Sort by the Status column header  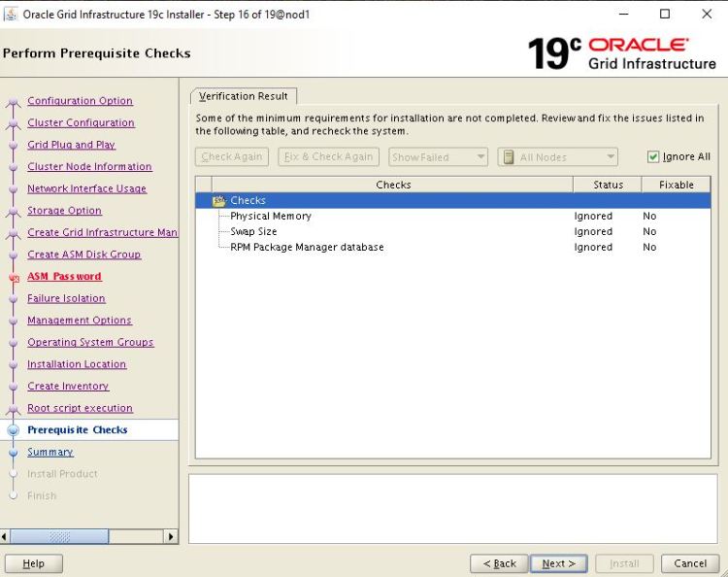pos(608,185)
